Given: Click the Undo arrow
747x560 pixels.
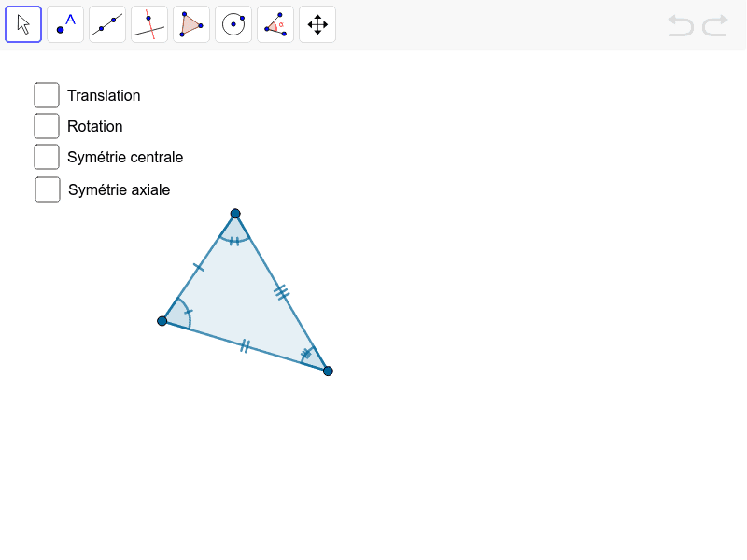Looking at the screenshot, I should [x=681, y=25].
